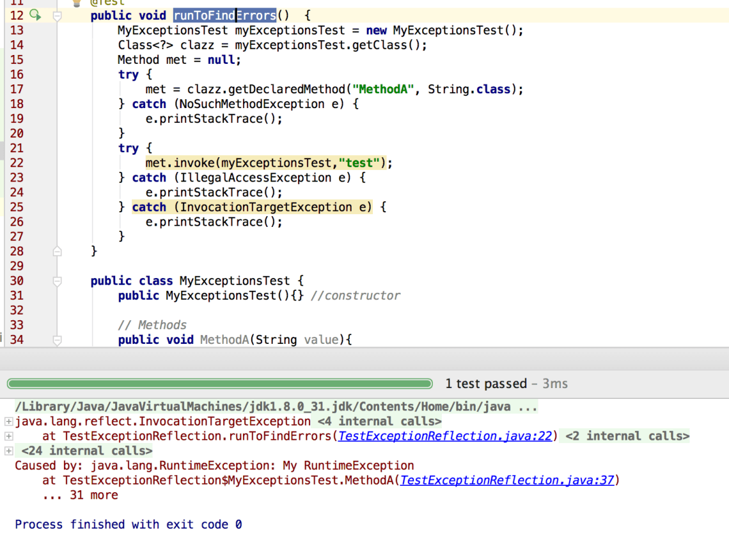This screenshot has height=560, width=729.
Task: Click the fold end marker on line 28
Action: 57,251
